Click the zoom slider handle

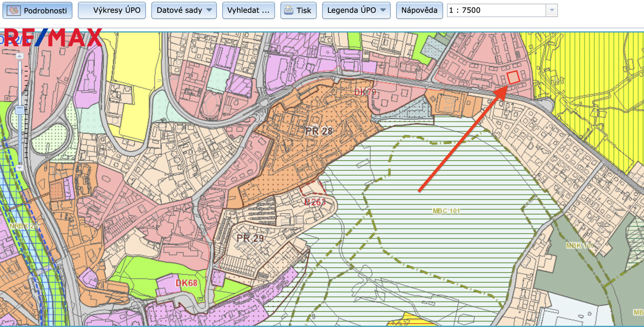(x=20, y=110)
